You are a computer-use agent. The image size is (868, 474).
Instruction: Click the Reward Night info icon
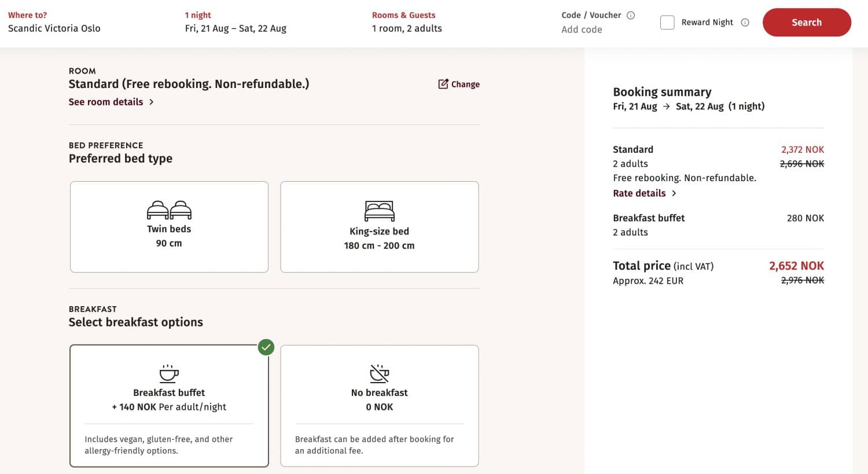point(745,23)
